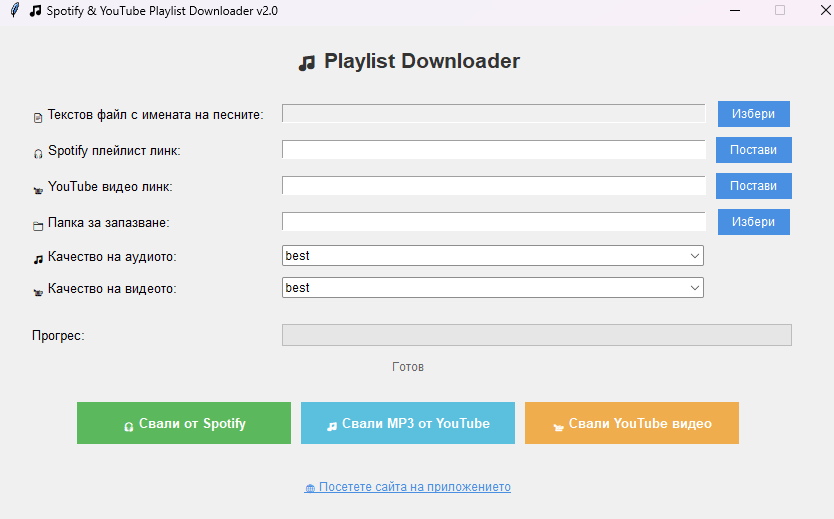834x519 pixels.
Task: Open the audio quality combo box
Action: click(493, 256)
